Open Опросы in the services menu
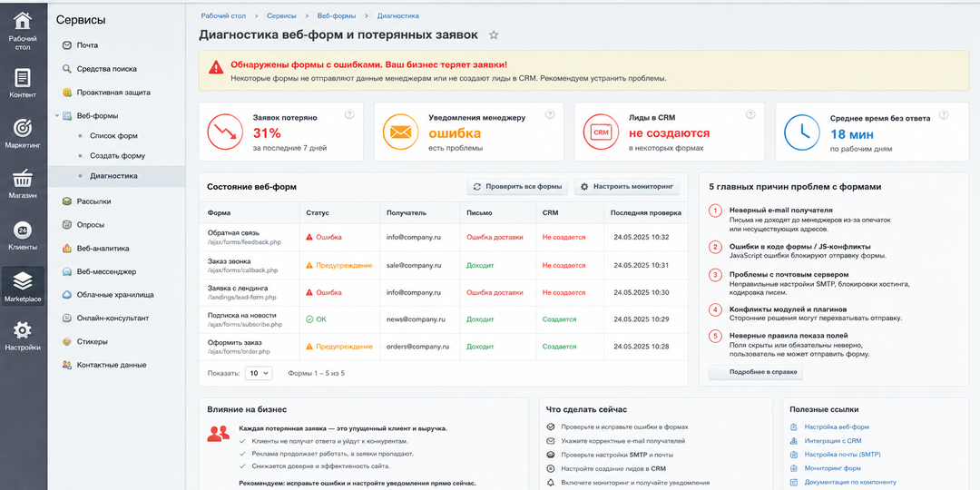Image resolution: width=980 pixels, height=490 pixels. point(91,224)
